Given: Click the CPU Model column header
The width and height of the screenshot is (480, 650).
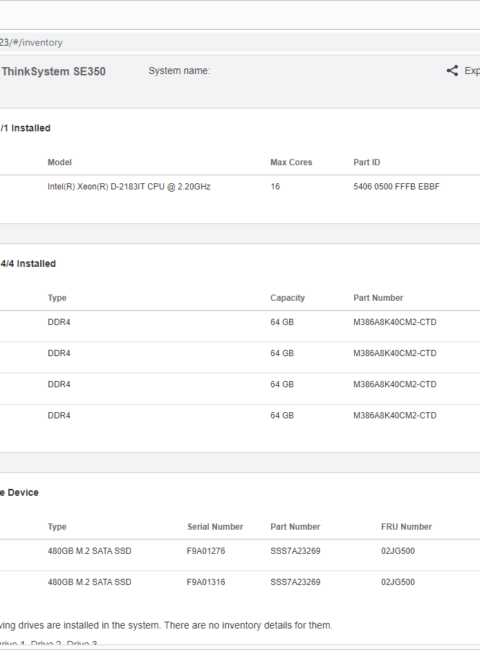Looking at the screenshot, I should pos(59,162).
